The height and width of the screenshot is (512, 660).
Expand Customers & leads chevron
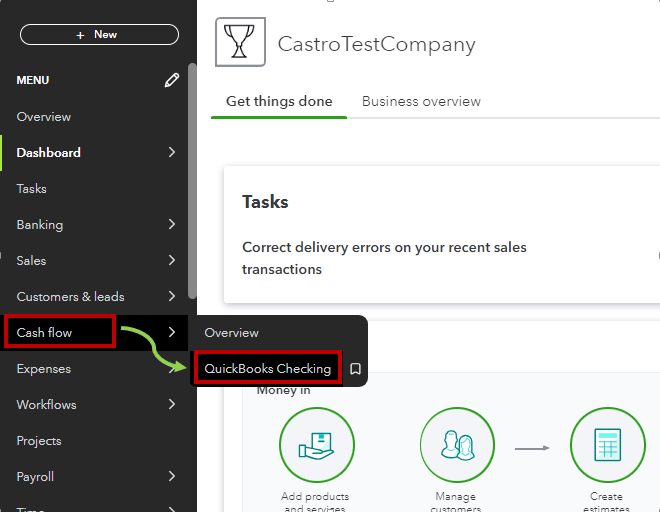tap(172, 297)
